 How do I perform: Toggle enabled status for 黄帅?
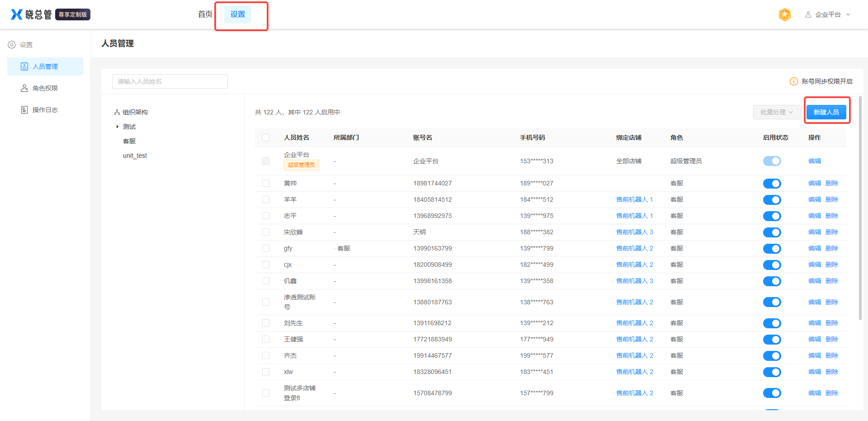point(772,184)
